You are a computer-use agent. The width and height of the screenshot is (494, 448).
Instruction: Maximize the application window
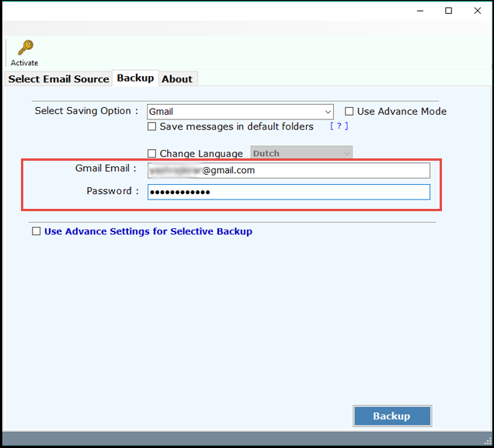[x=448, y=11]
